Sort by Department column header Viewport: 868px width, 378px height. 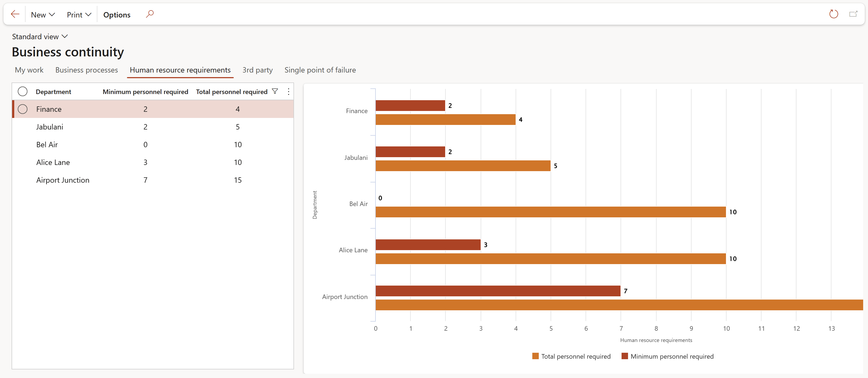53,92
